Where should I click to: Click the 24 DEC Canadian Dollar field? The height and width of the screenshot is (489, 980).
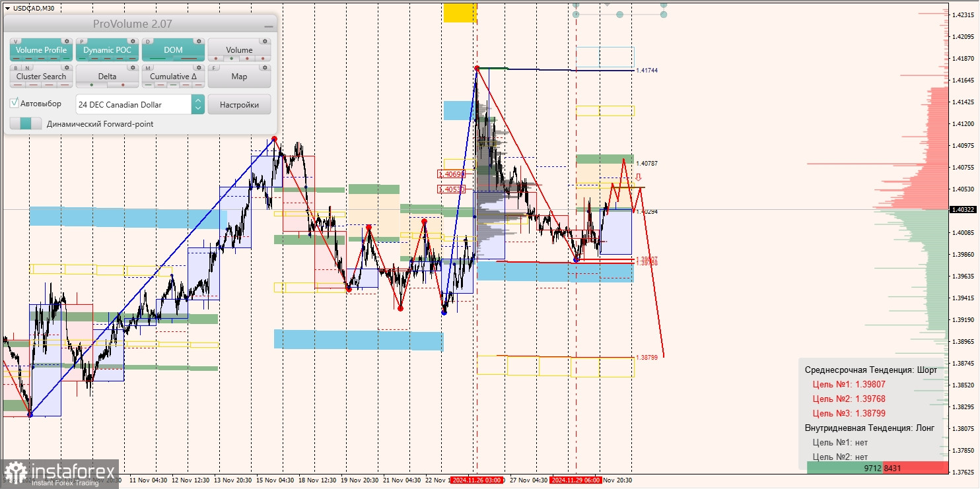(133, 104)
